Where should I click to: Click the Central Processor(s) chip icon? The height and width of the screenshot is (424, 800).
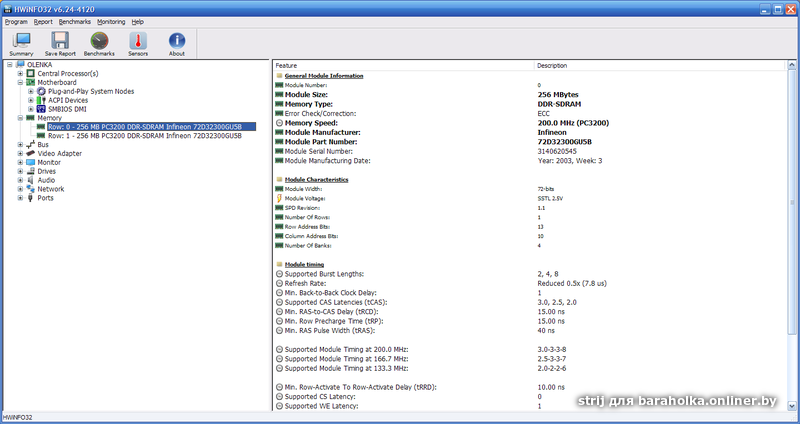(x=31, y=73)
